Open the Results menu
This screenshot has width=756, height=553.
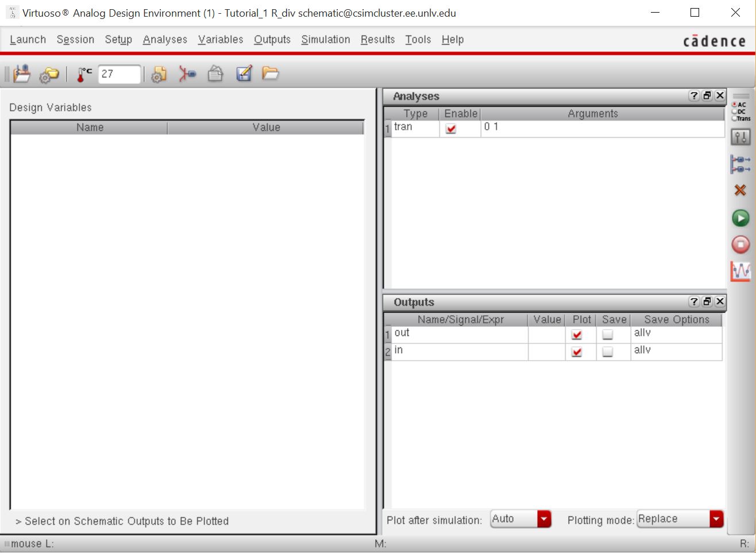(377, 40)
